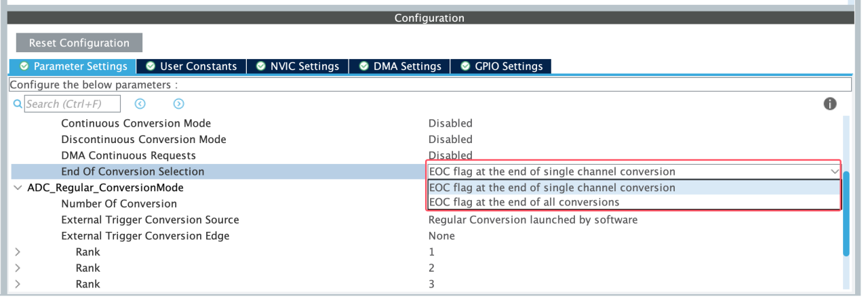Expand the Rank 3 entry
Image resolution: width=868 pixels, height=303 pixels.
(x=18, y=284)
